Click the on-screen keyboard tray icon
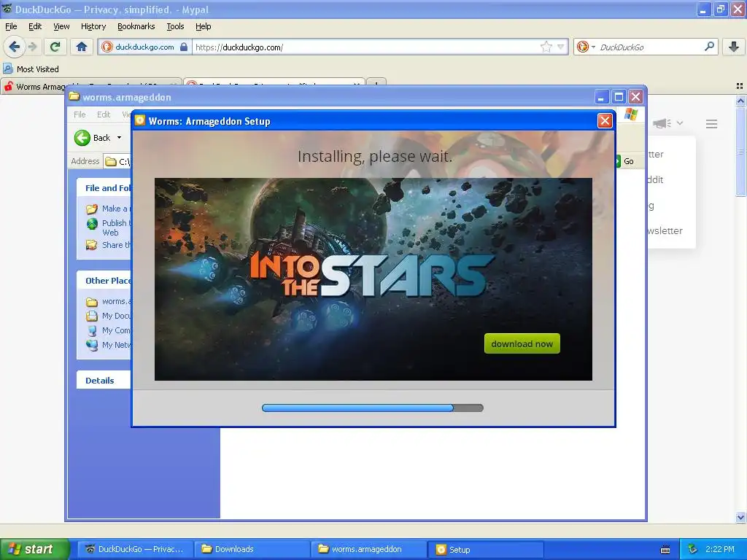Screen dimensions: 747x560 click(665, 550)
